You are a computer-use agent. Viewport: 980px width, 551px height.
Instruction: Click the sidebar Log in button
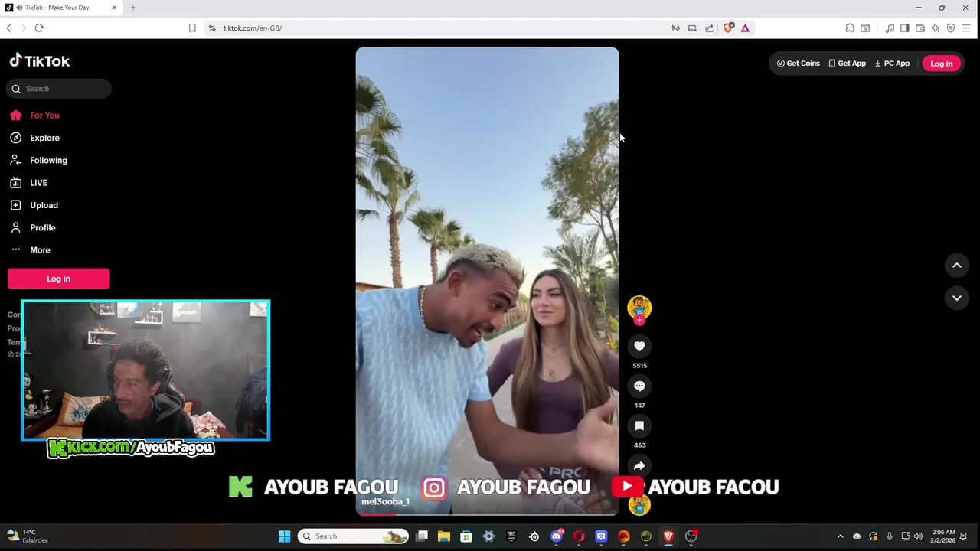click(x=58, y=279)
